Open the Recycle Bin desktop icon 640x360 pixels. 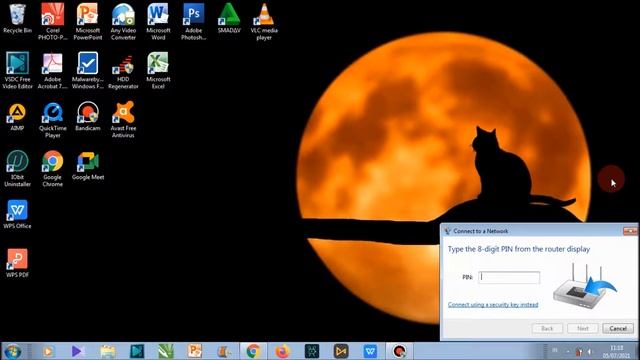[17, 19]
